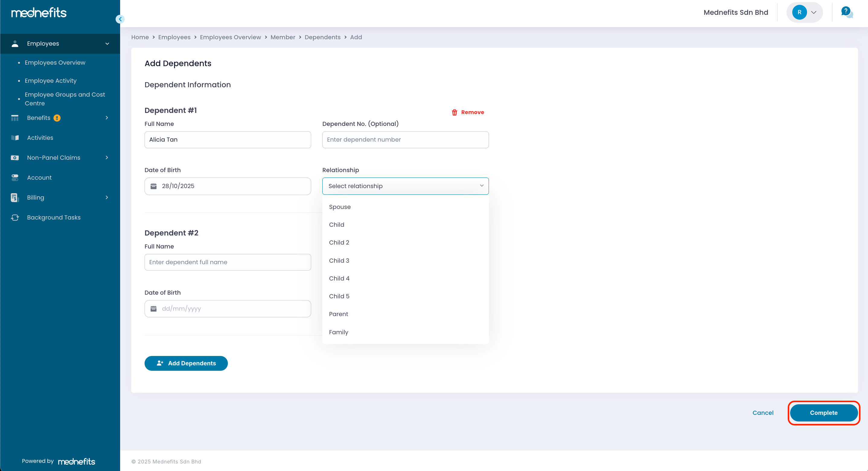868x471 pixels.
Task: Click the Benefits warning badge icon
Action: click(57, 118)
